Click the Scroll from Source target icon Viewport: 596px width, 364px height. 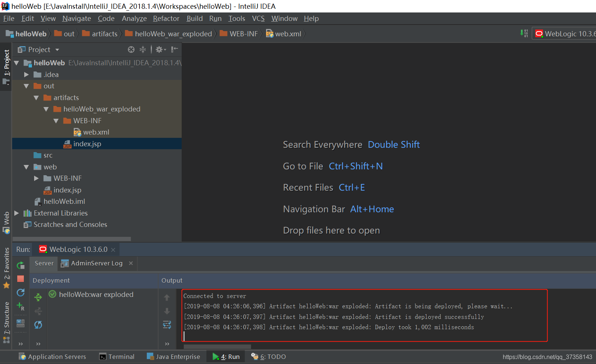point(131,49)
